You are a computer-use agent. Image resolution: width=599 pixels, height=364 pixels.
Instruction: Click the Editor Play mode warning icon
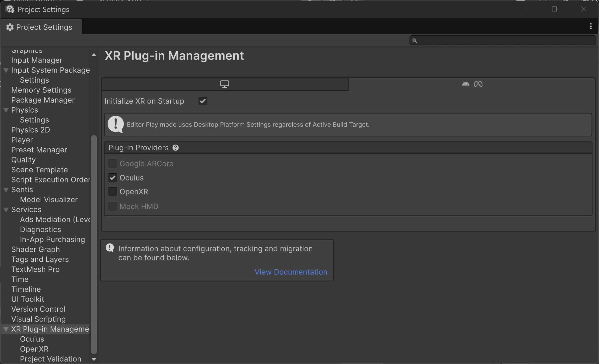(116, 124)
